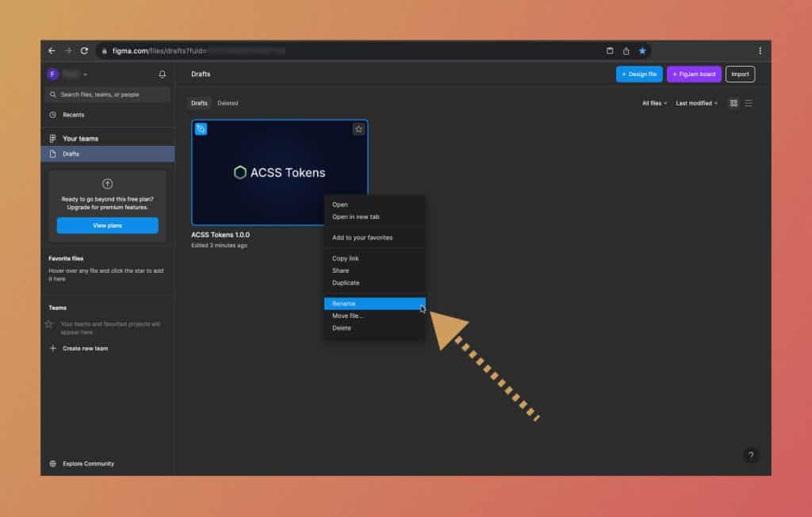
Task: Toggle the favorites star next to Teams hint
Action: click(50, 322)
